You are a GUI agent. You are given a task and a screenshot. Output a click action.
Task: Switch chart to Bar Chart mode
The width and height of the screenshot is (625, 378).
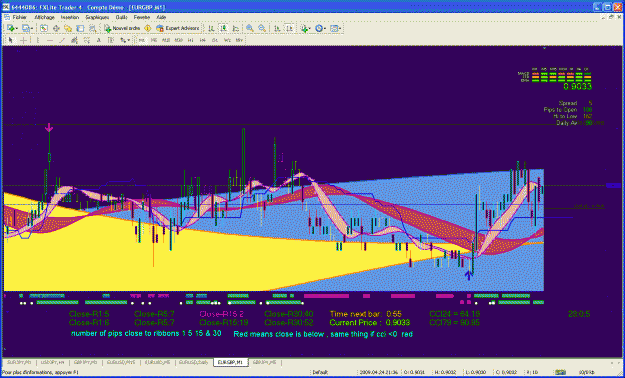211,28
